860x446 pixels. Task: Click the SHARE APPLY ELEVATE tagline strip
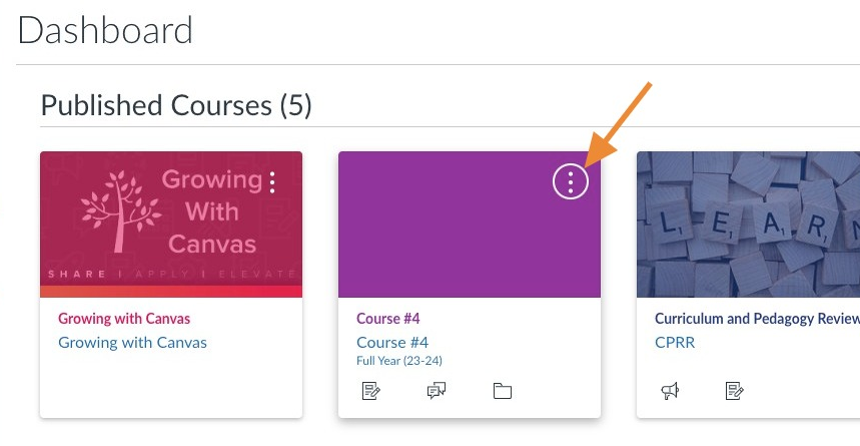170,274
